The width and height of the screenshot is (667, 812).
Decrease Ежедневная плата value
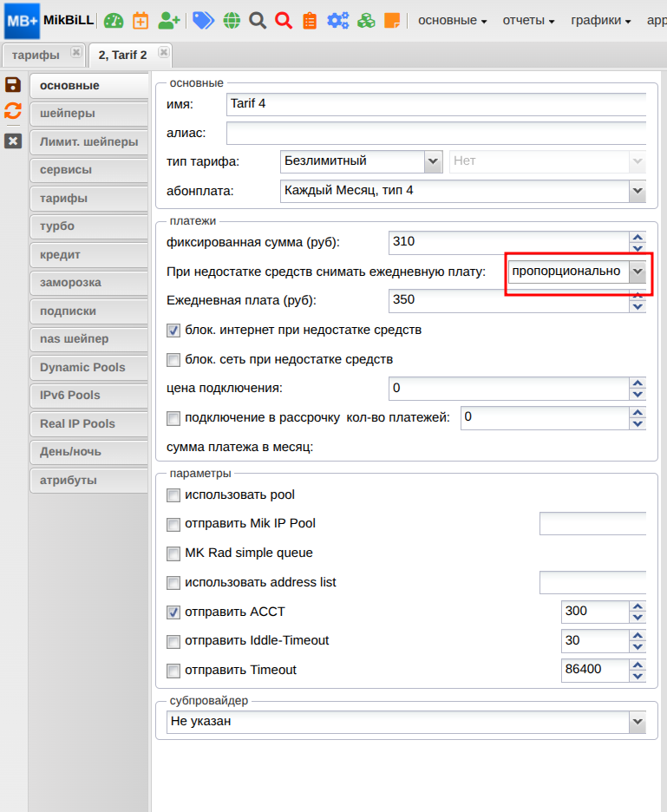[638, 306]
